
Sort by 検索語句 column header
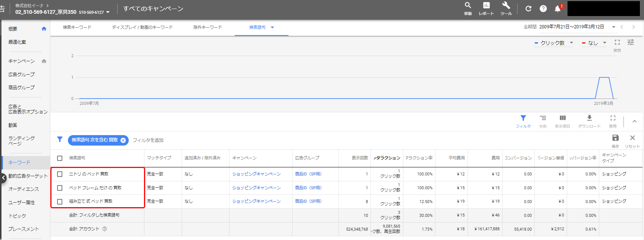(x=77, y=158)
